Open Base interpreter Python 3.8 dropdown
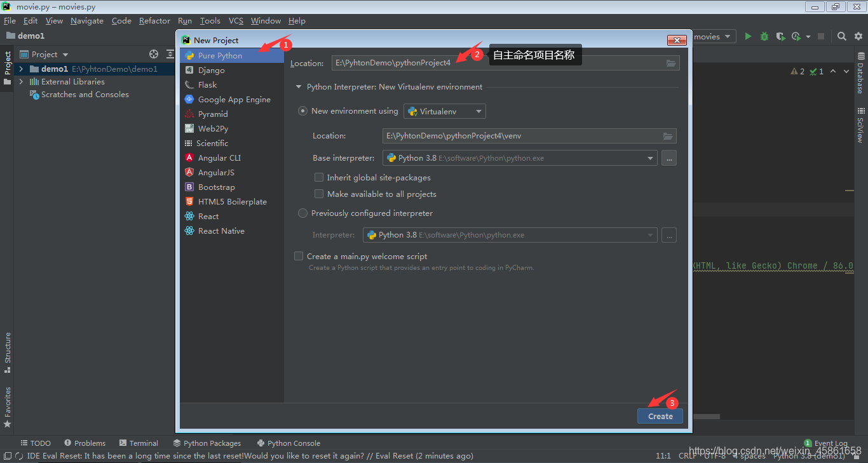Viewport: 868px width, 463px height. point(520,158)
